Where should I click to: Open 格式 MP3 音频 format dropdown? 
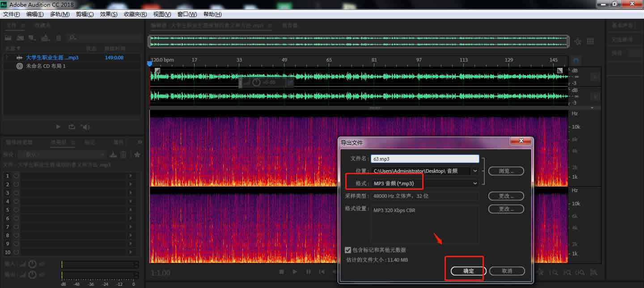click(x=475, y=183)
